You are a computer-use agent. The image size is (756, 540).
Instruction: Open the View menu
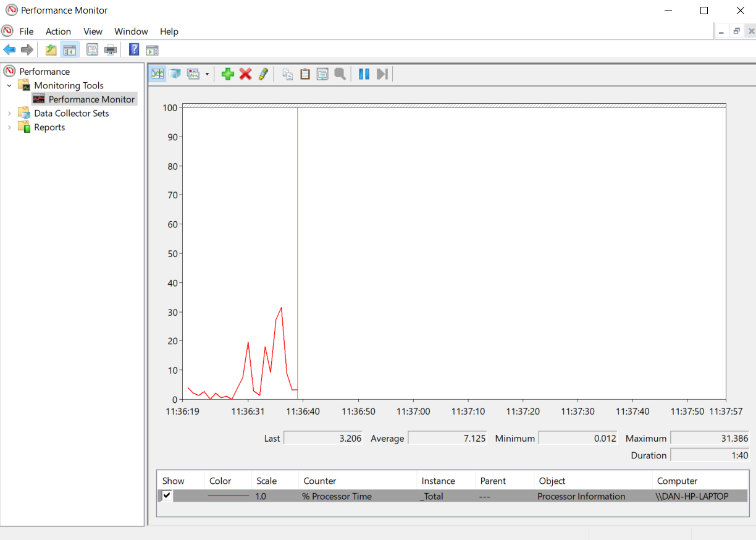point(93,31)
